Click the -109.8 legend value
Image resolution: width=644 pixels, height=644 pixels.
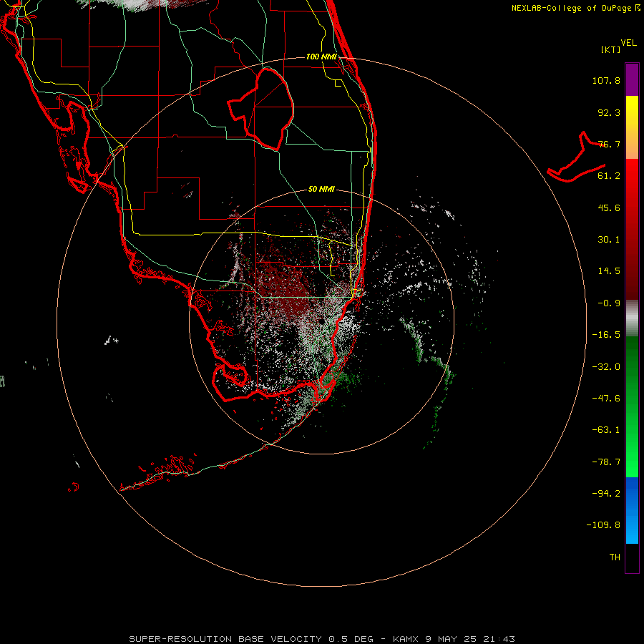pos(603,525)
